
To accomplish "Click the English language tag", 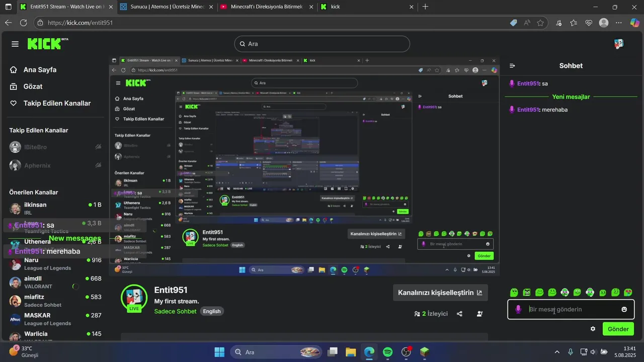I will coord(212,311).
